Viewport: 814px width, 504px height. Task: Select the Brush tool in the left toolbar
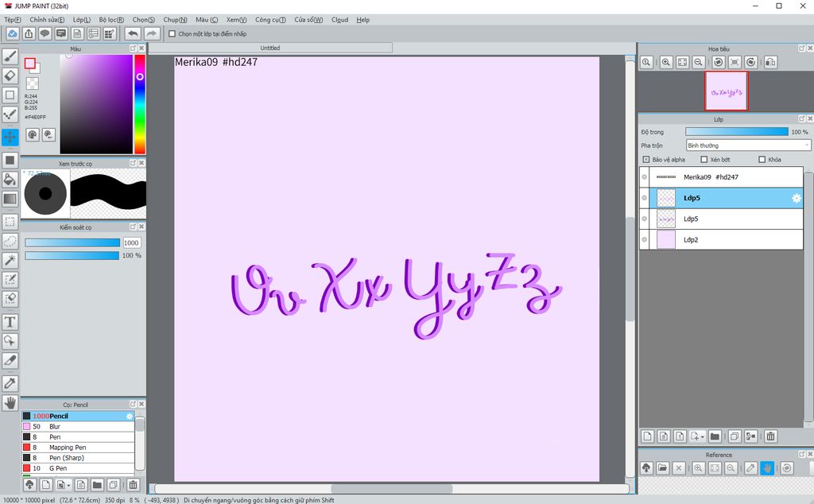10,56
